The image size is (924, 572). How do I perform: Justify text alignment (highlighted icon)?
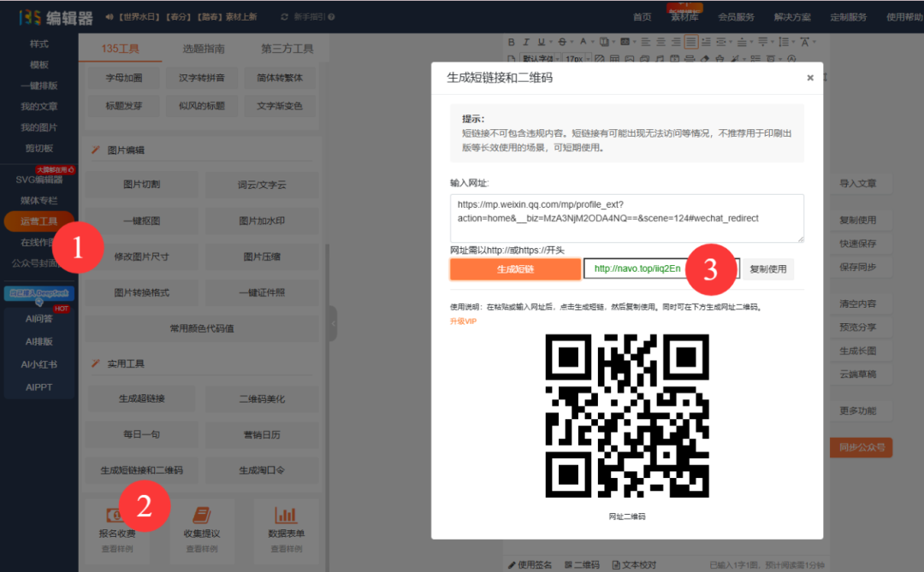[691, 42]
